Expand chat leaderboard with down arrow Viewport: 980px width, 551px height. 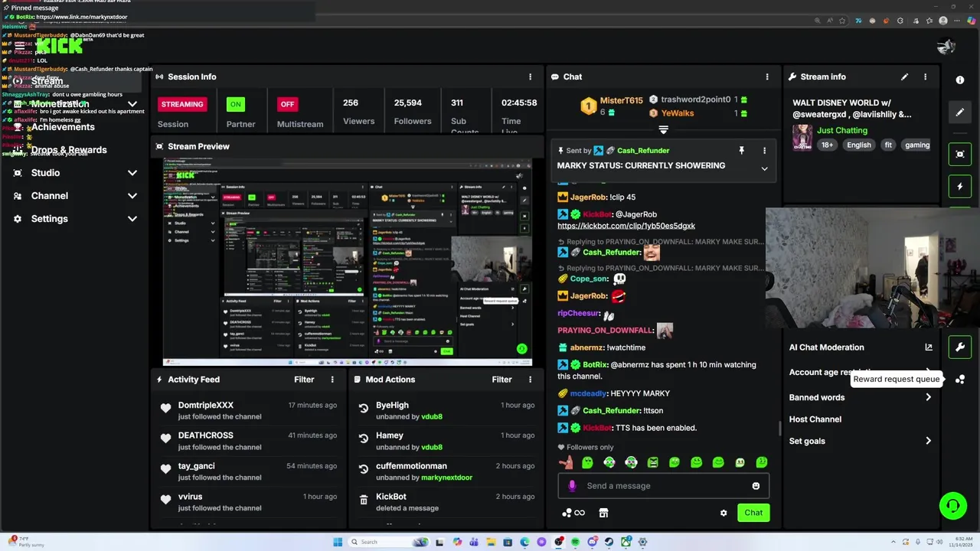664,130
